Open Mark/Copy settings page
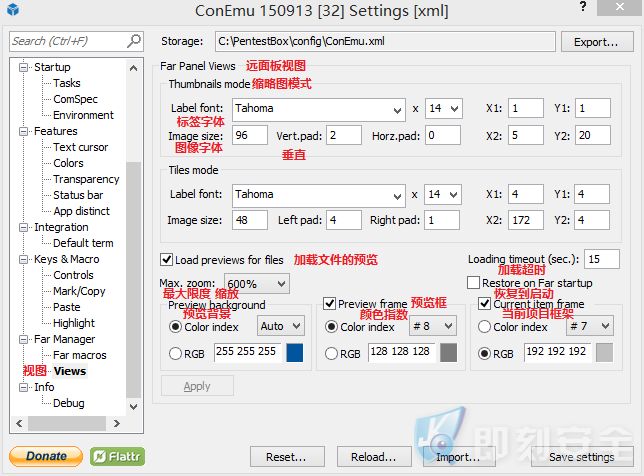The image size is (644, 476). 79,291
